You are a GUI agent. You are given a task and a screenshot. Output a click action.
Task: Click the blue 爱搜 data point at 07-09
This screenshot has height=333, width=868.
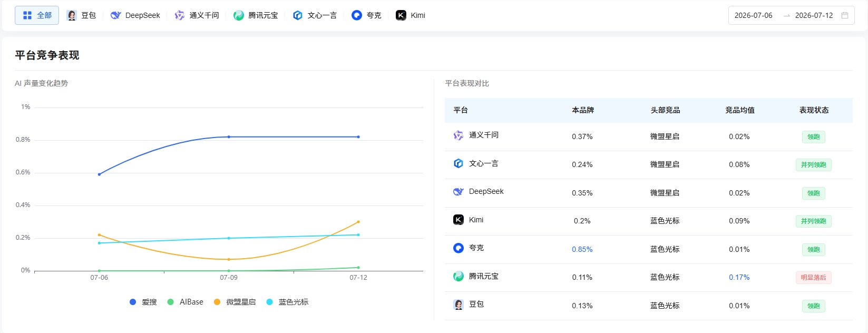tap(229, 137)
